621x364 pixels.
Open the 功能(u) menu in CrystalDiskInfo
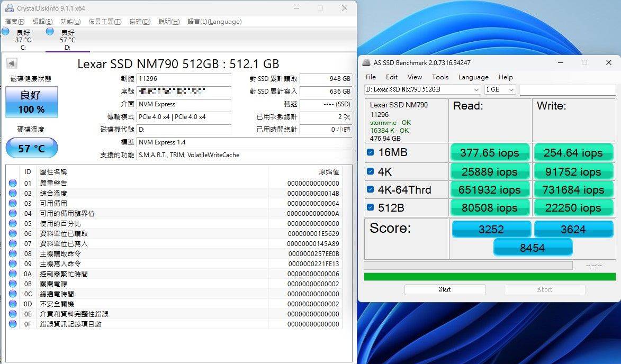tap(70, 21)
